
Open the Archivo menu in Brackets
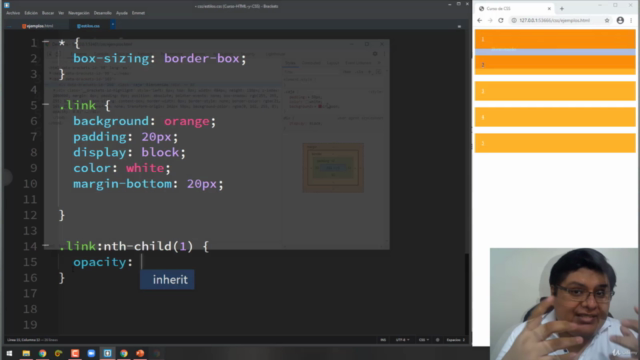point(13,13)
